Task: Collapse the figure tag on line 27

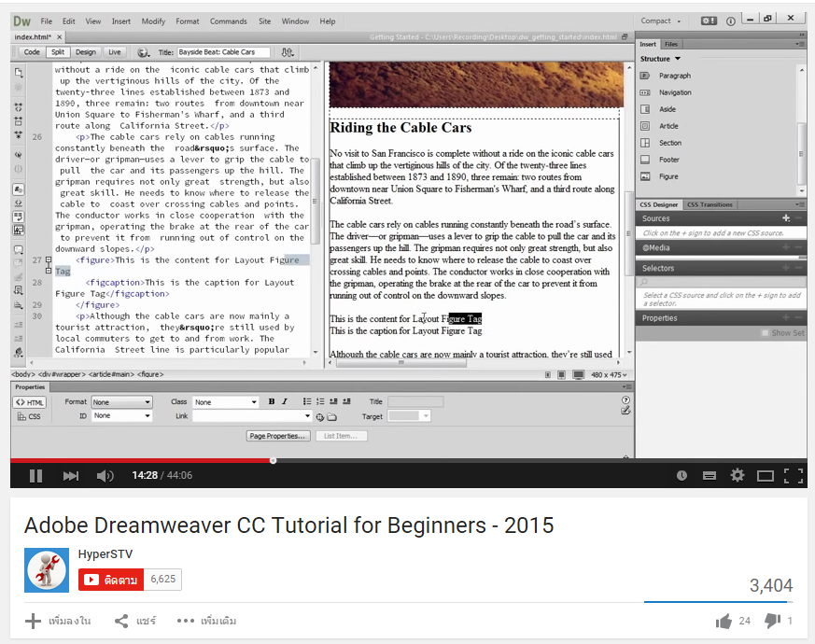Action: pyautogui.click(x=49, y=259)
